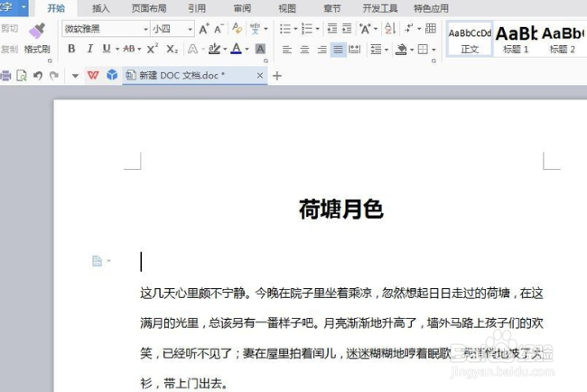
Task: Switch to the 页面布局 tab
Action: 149,8
